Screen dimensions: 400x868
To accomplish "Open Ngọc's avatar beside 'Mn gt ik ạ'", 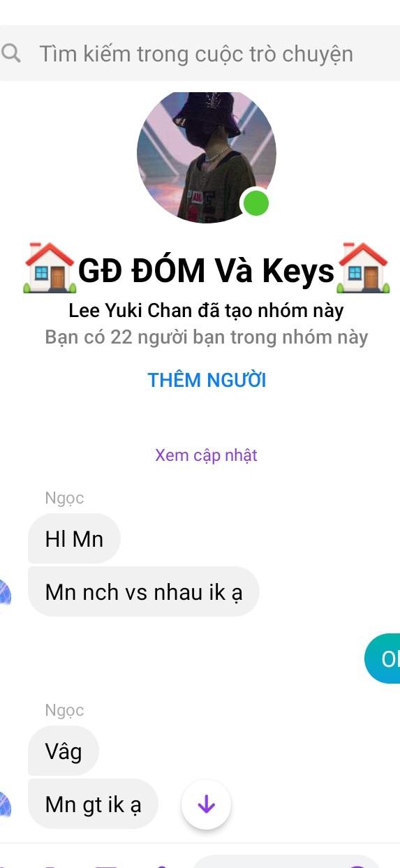I will pos(4,804).
